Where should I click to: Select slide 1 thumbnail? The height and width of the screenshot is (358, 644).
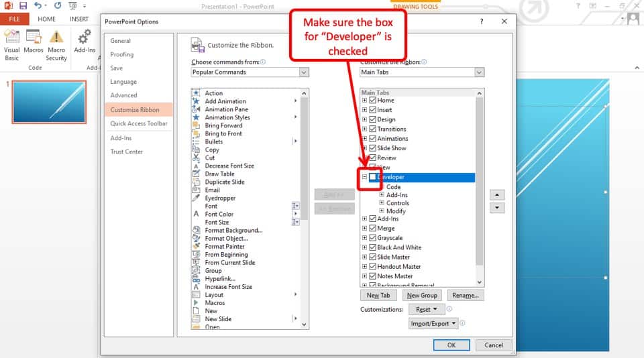coord(49,102)
